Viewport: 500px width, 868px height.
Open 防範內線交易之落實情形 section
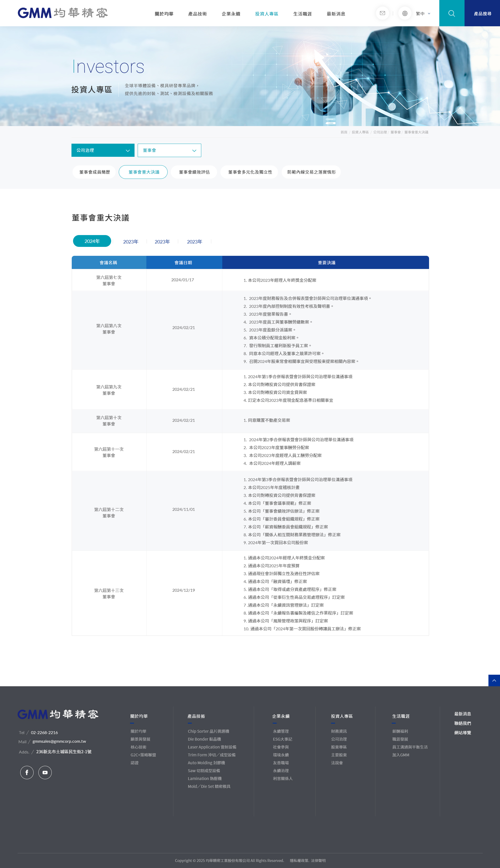[311, 172]
